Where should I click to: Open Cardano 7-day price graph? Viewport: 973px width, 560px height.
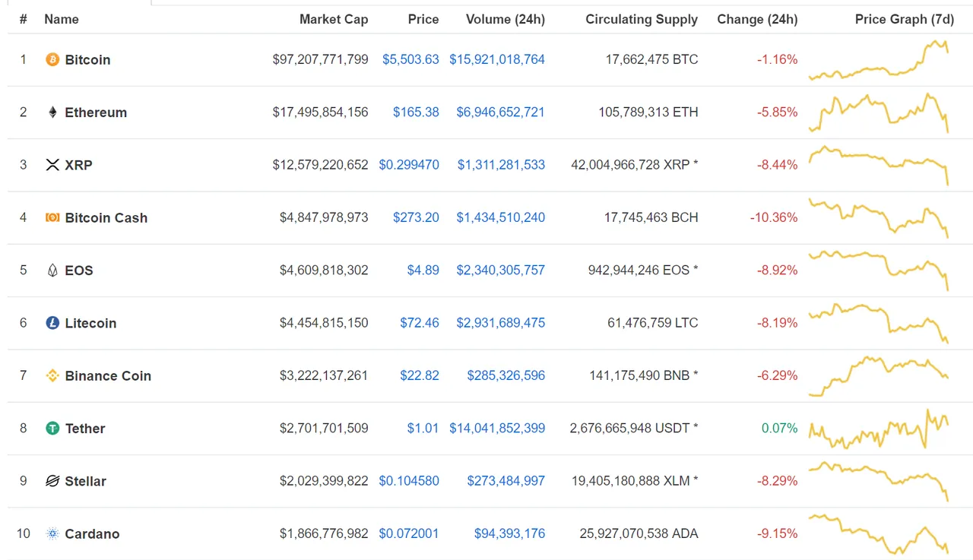pos(879,534)
